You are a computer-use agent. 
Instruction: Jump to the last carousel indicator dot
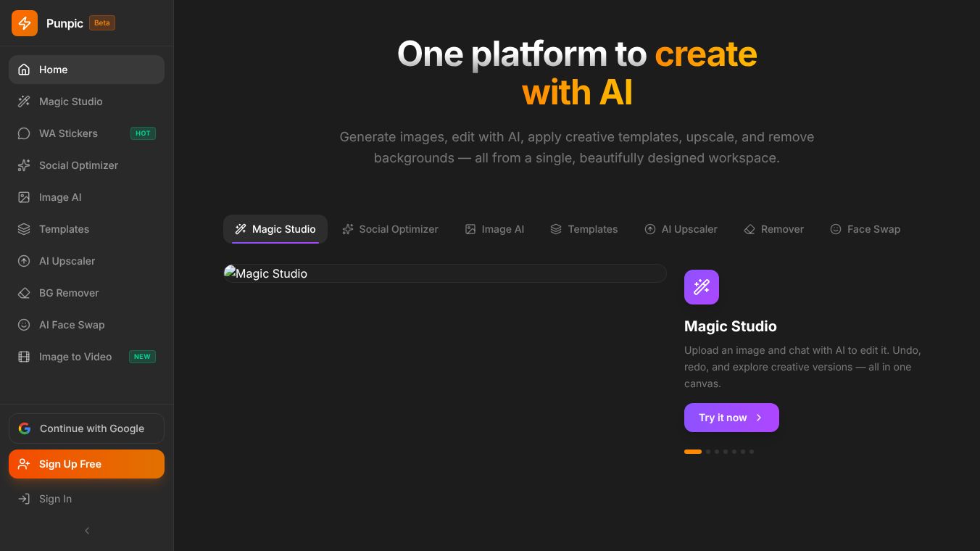click(x=752, y=452)
